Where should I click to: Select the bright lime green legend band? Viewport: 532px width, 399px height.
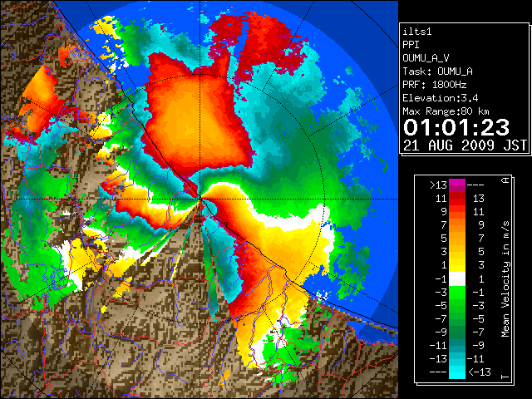point(457,292)
